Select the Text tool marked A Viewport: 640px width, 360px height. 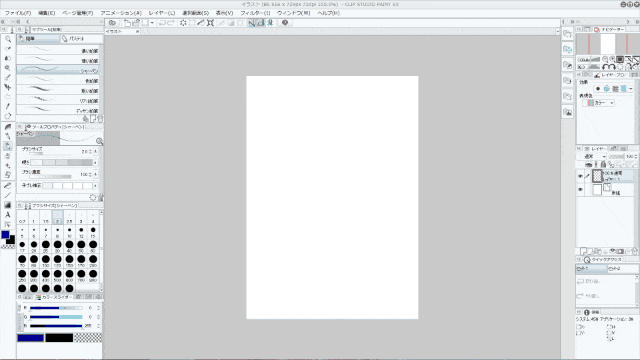pyautogui.click(x=8, y=215)
